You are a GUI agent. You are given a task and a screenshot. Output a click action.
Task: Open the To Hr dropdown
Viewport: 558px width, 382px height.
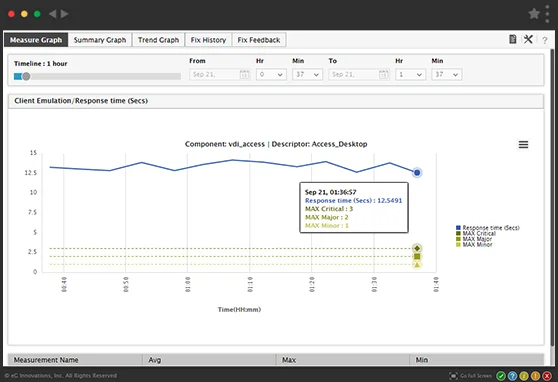coord(410,74)
